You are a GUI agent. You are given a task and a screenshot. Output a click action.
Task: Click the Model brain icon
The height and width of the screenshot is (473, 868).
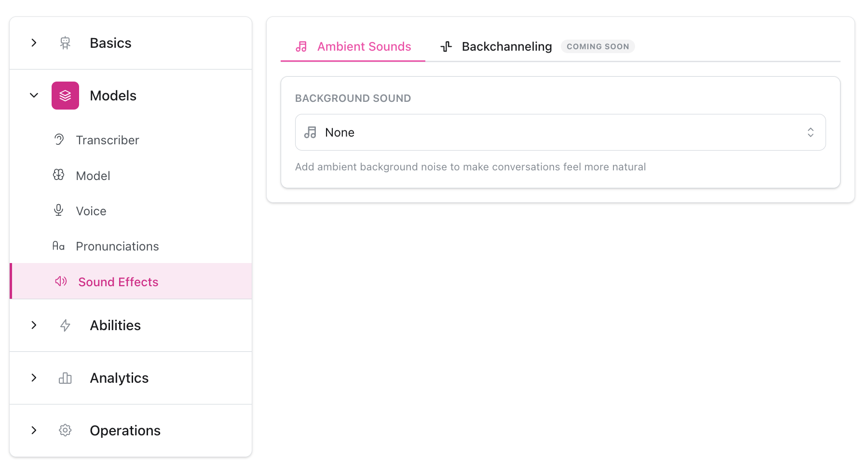click(x=59, y=175)
